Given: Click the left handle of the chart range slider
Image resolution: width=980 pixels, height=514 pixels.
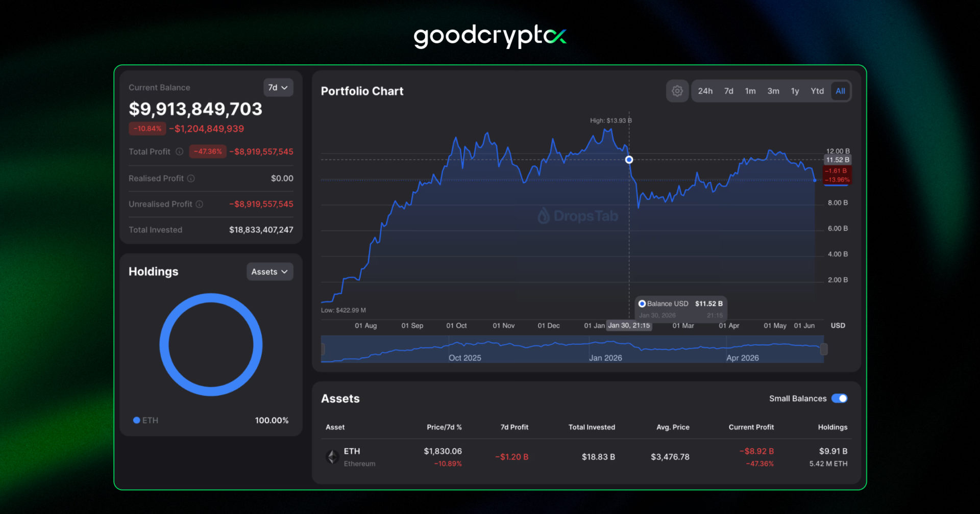Looking at the screenshot, I should (323, 349).
